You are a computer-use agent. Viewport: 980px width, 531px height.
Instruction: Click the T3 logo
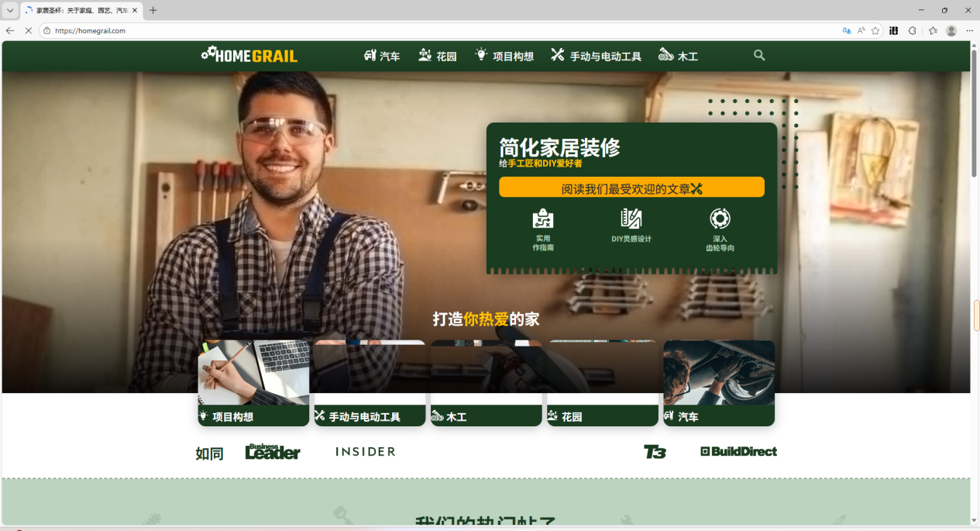tap(655, 451)
